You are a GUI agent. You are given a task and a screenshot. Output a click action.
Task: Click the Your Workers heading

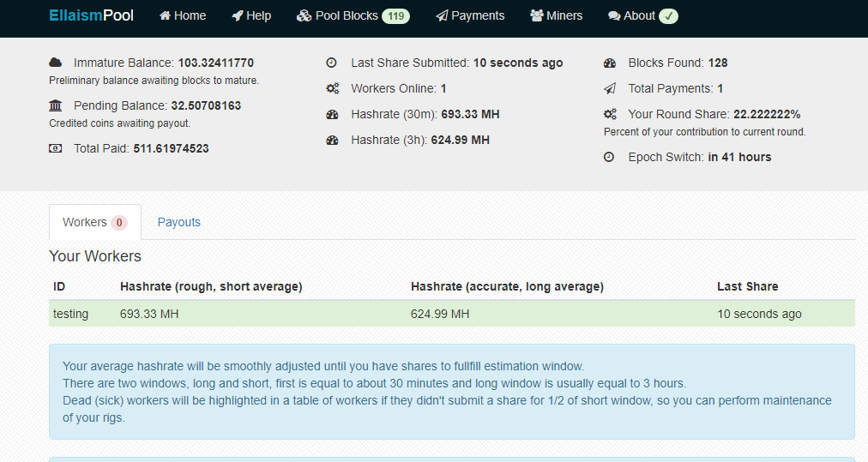click(x=95, y=256)
